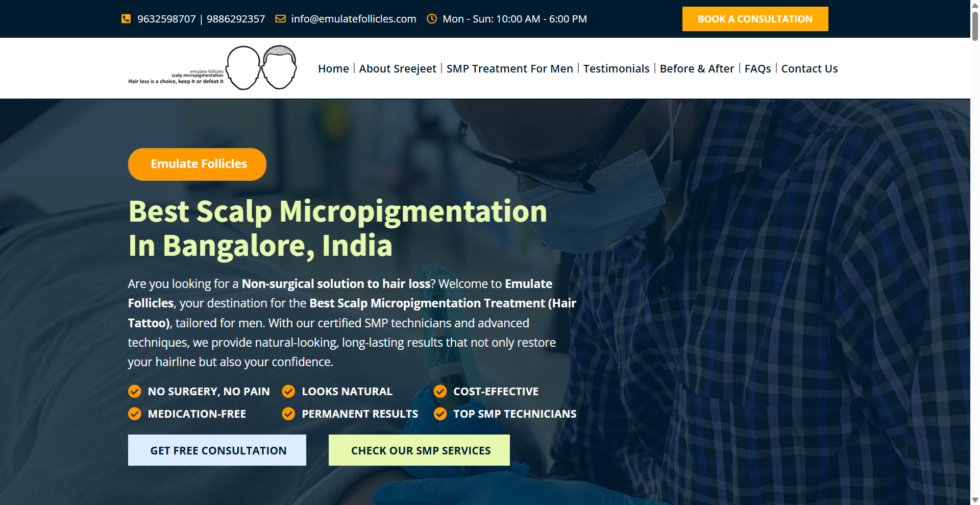980x505 pixels.
Task: Open the Home menu item
Action: [x=333, y=69]
